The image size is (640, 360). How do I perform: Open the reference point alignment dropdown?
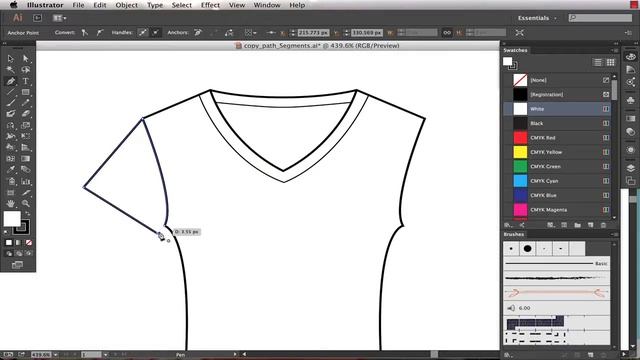250,33
